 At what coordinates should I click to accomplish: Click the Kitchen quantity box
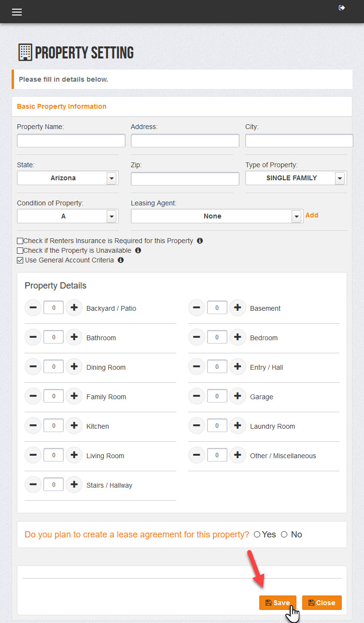(x=54, y=426)
